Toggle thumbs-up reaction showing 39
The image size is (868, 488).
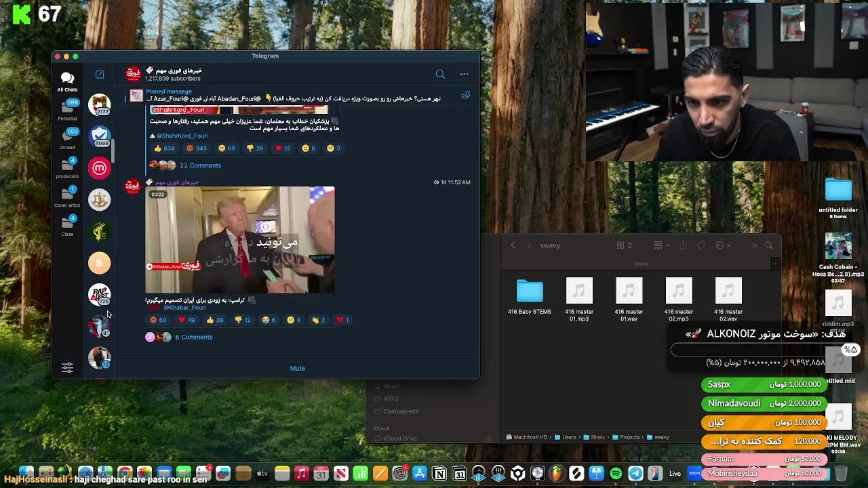coord(215,320)
